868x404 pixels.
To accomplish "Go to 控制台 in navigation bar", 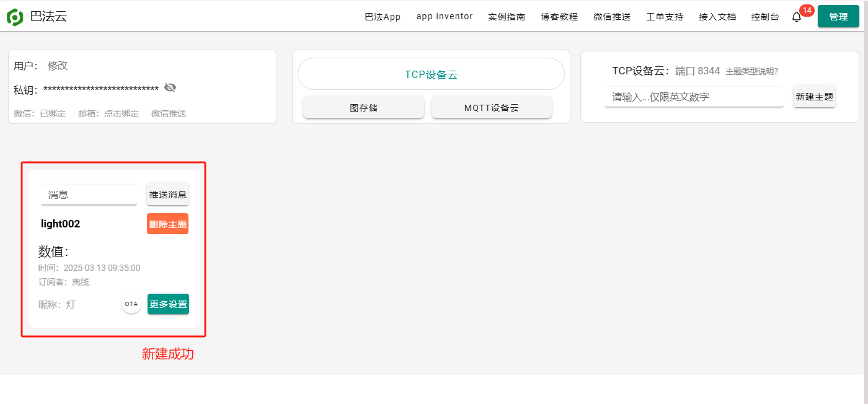I will tap(765, 17).
